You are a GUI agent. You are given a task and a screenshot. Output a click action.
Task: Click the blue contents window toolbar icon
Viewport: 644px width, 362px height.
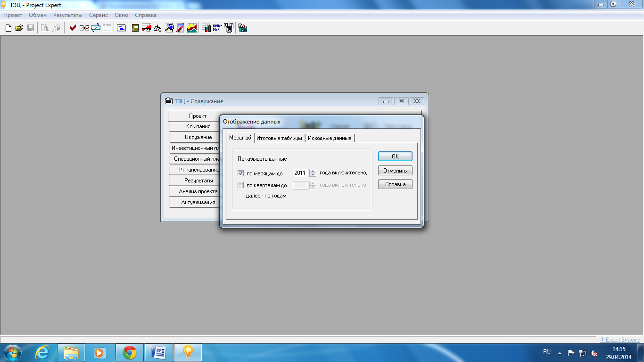pos(121,28)
